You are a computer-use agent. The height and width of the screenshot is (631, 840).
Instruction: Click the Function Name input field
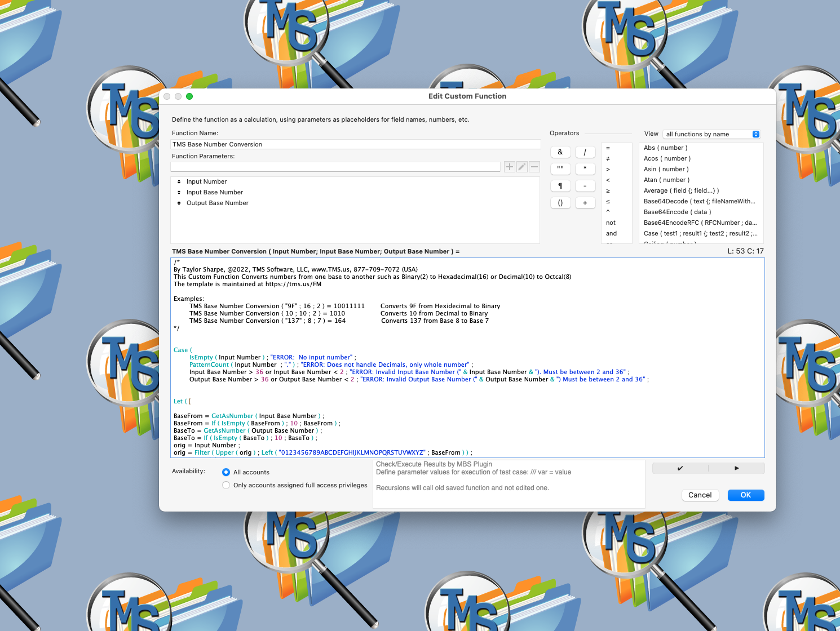click(x=355, y=144)
